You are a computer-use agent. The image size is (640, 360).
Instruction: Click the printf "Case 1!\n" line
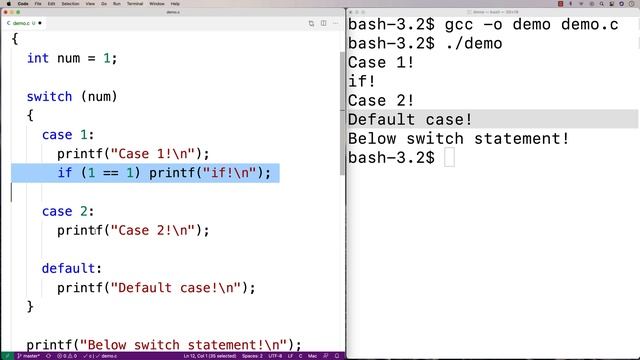pyautogui.click(x=133, y=154)
